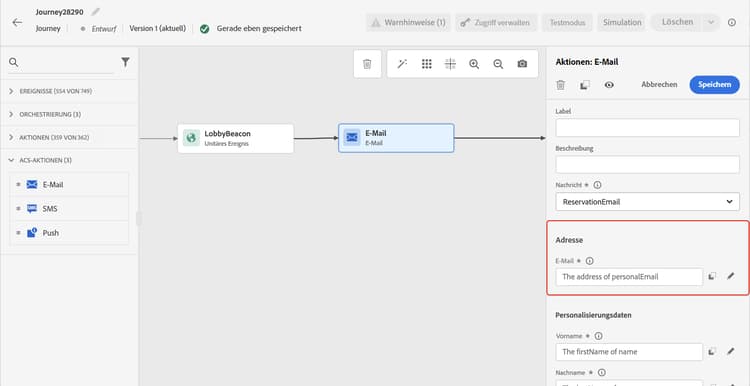
Task: Take a canvas snapshot with the camera icon
Action: [522, 64]
